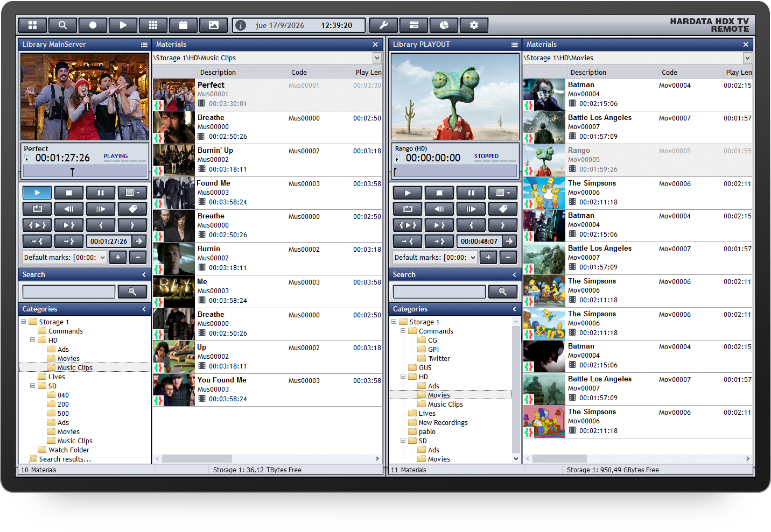Step one frame backward in MainServer player
The width and height of the screenshot is (771, 532).
coord(69,209)
